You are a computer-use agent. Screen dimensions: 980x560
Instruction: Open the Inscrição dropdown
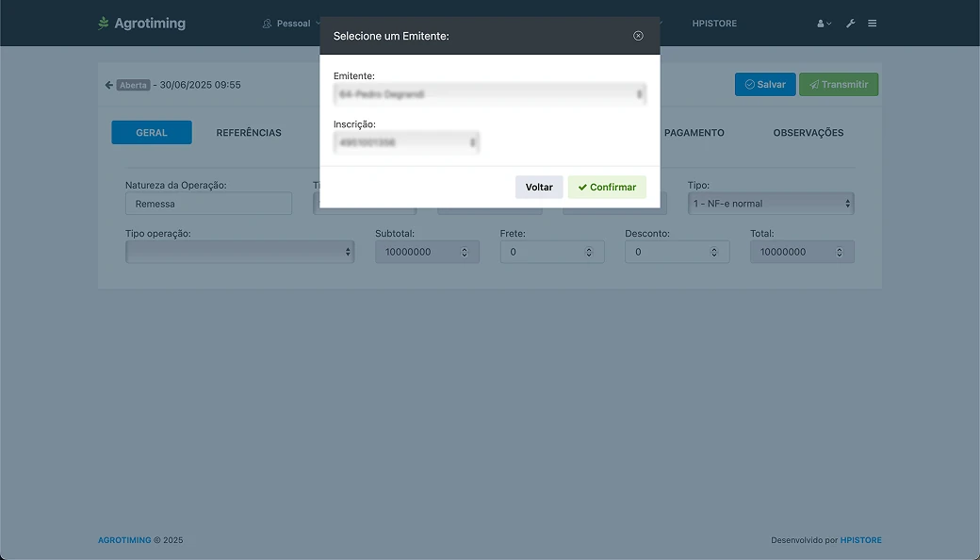(406, 142)
